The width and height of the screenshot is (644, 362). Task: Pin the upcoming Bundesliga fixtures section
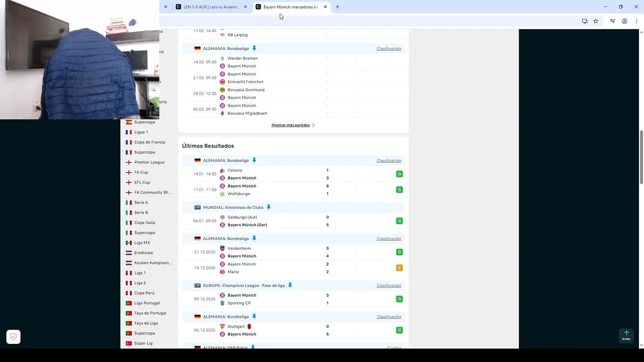pos(254,49)
